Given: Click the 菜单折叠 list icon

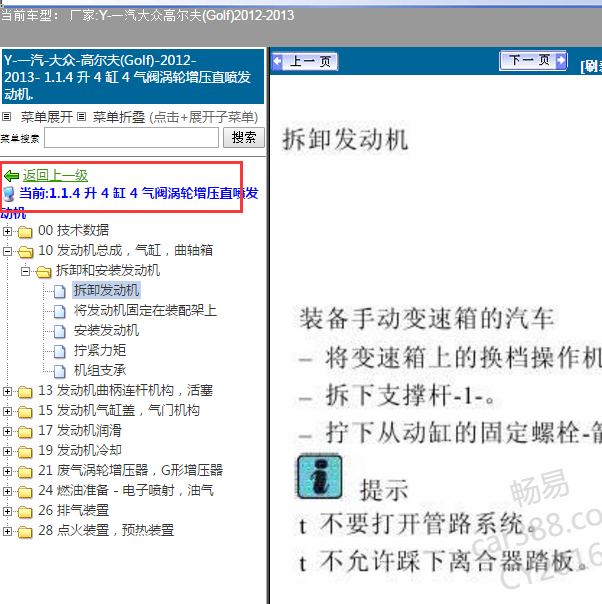Looking at the screenshot, I should pos(81,116).
